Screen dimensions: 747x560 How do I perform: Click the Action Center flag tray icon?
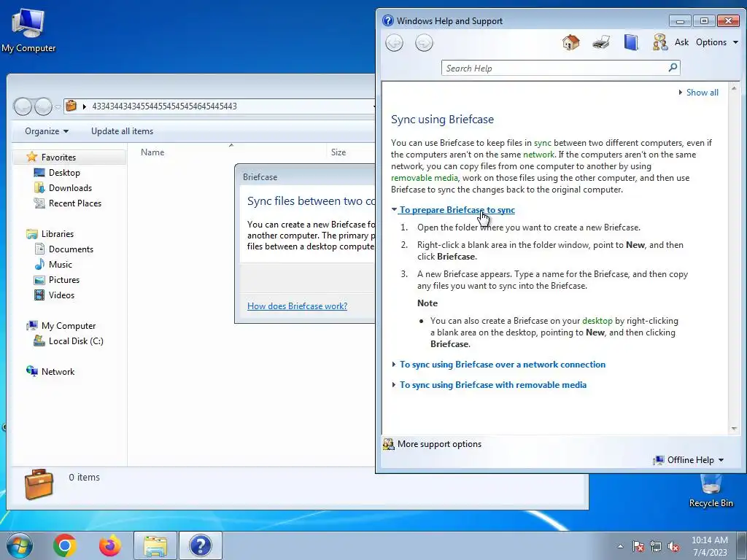click(x=638, y=547)
